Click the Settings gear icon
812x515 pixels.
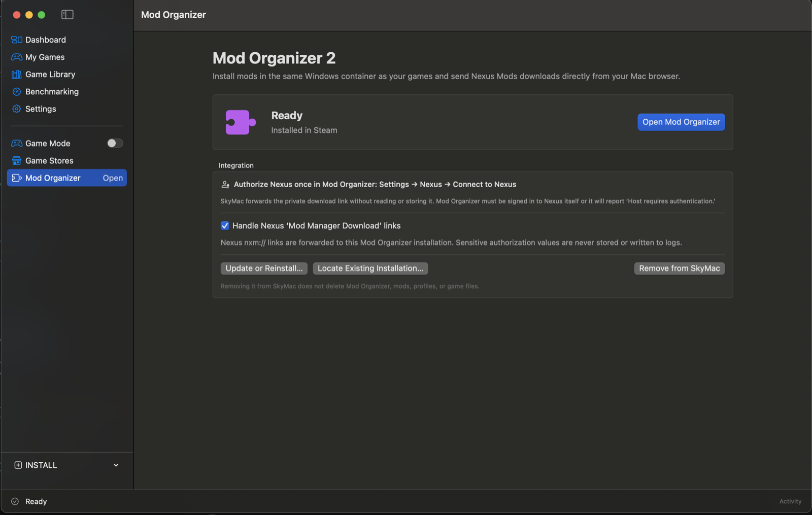pos(17,109)
